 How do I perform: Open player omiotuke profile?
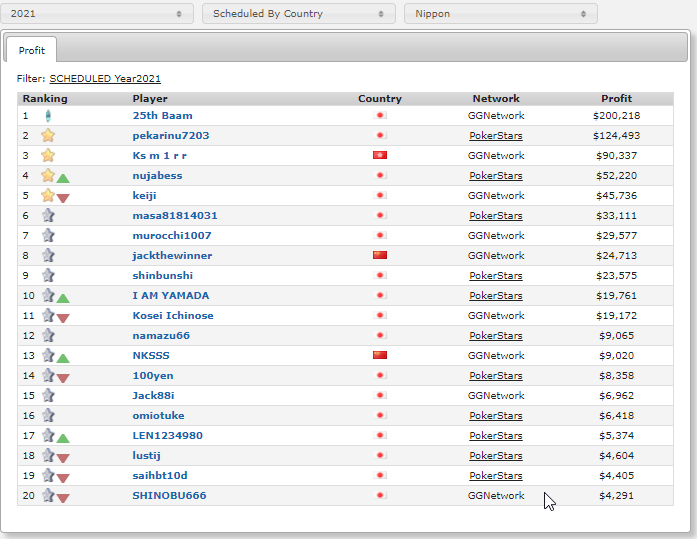(158, 415)
